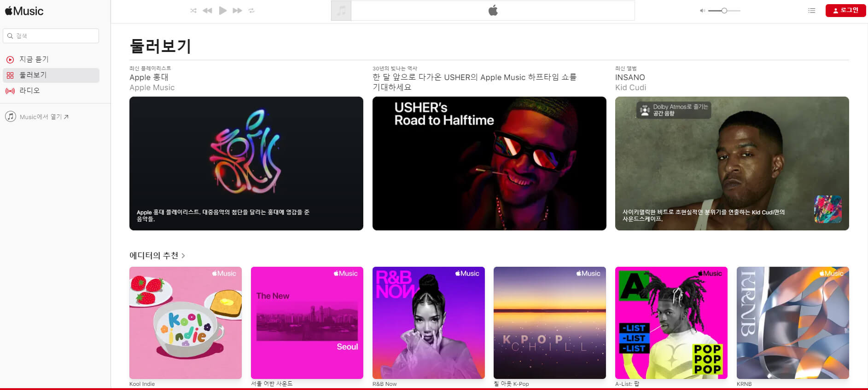
Task: Open the Apple 홍대 playlist banner
Action: click(x=246, y=163)
